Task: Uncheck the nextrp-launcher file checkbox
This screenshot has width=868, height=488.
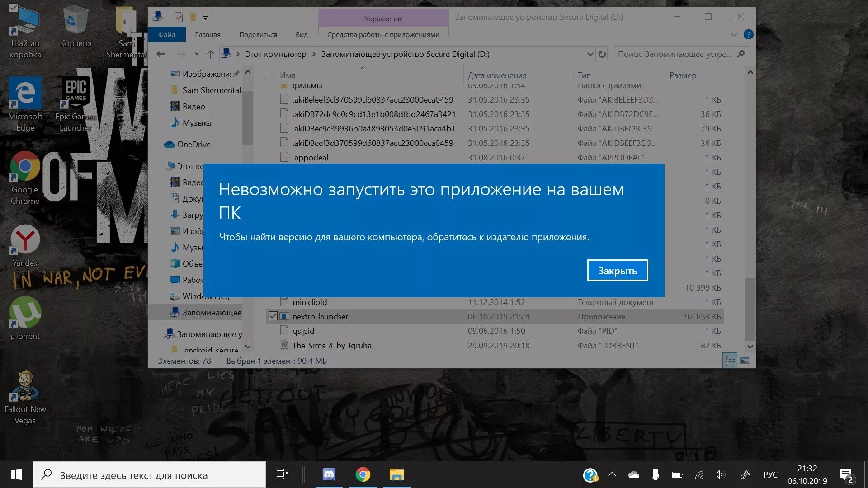Action: click(273, 316)
